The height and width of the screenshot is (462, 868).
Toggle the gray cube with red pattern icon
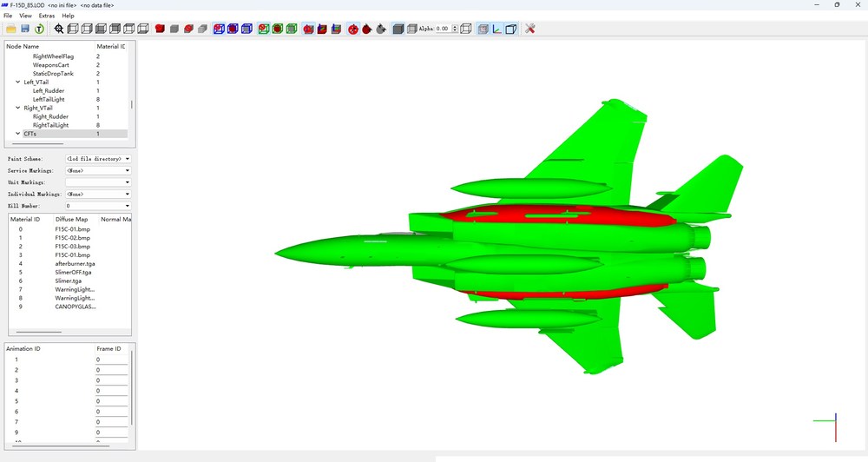[483, 29]
